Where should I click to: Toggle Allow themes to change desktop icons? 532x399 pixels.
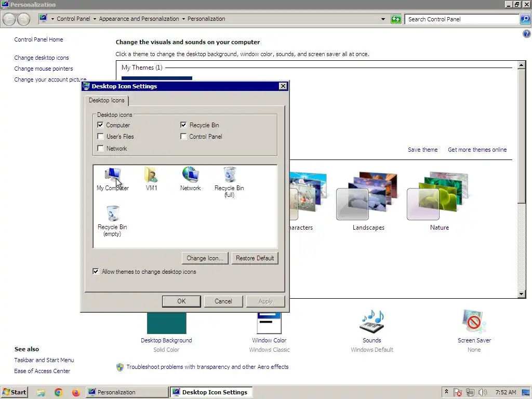[96, 271]
